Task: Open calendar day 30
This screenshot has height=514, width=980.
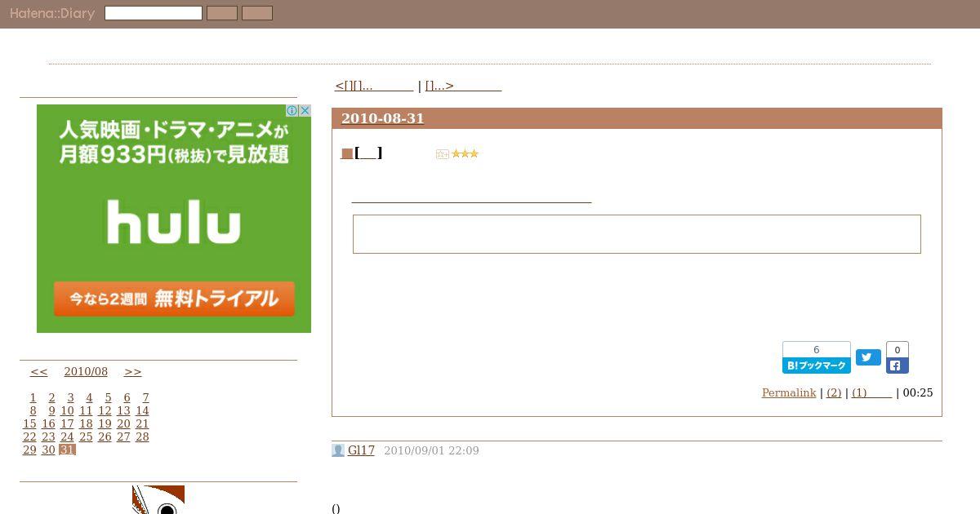Action: pos(48,450)
